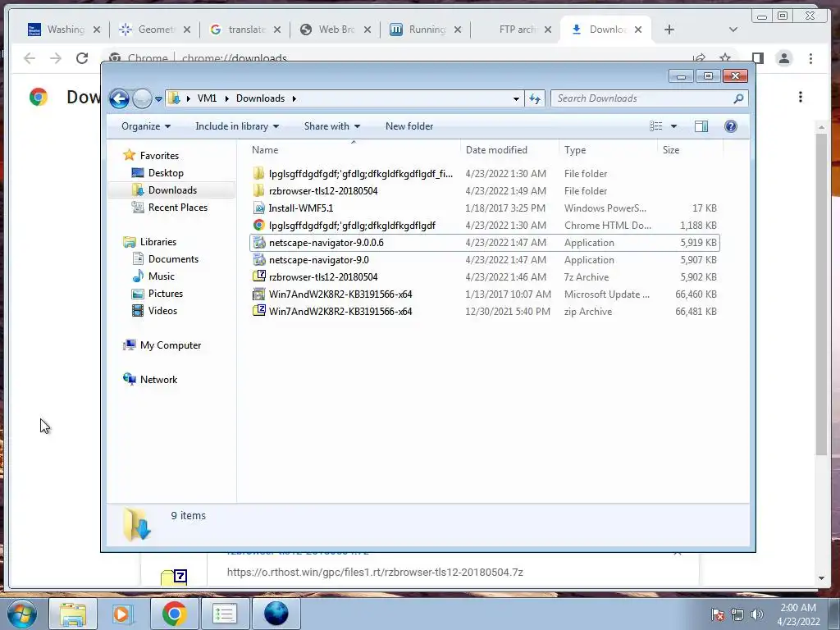The image size is (840, 630).
Task: Open the address bar history dropdown arrow
Action: coord(516,98)
